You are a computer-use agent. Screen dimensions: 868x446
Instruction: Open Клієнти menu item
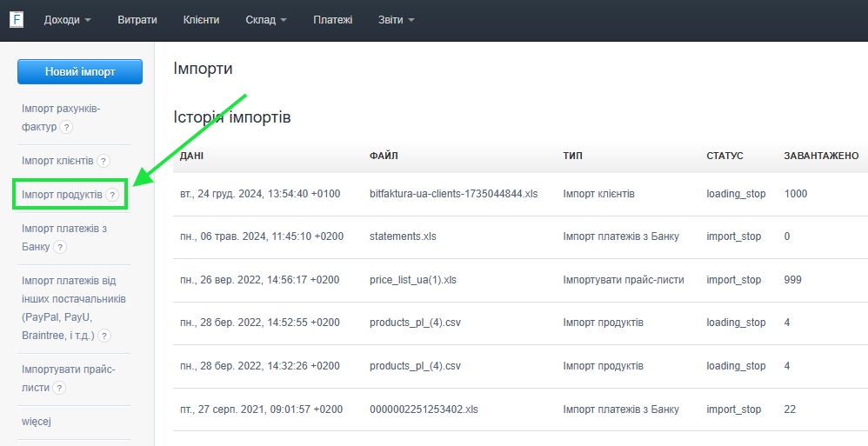pos(202,19)
